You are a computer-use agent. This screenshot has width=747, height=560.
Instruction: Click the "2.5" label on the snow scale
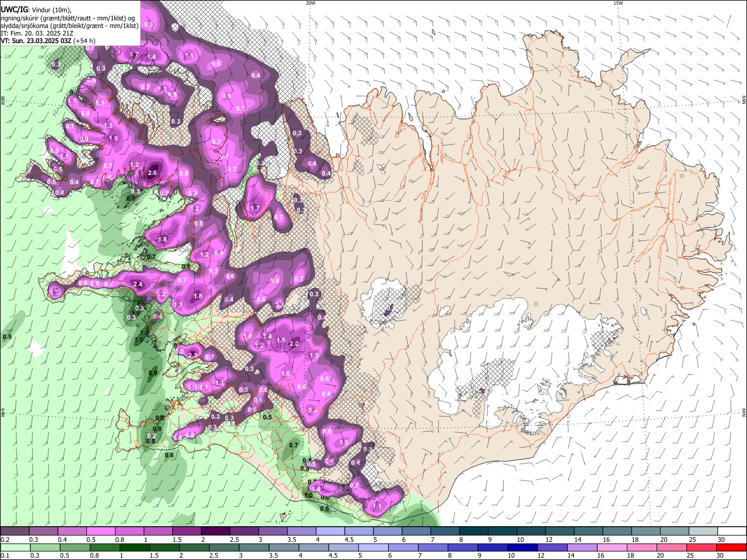point(234,540)
